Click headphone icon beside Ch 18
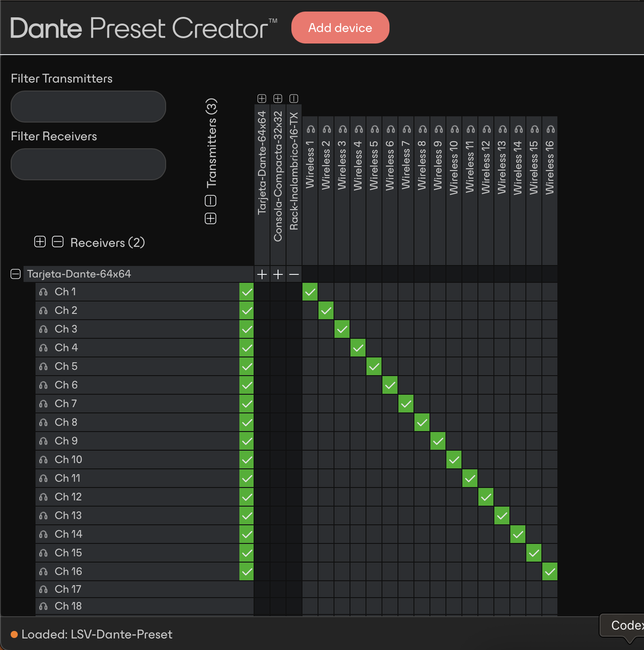The height and width of the screenshot is (650, 644). pos(43,606)
